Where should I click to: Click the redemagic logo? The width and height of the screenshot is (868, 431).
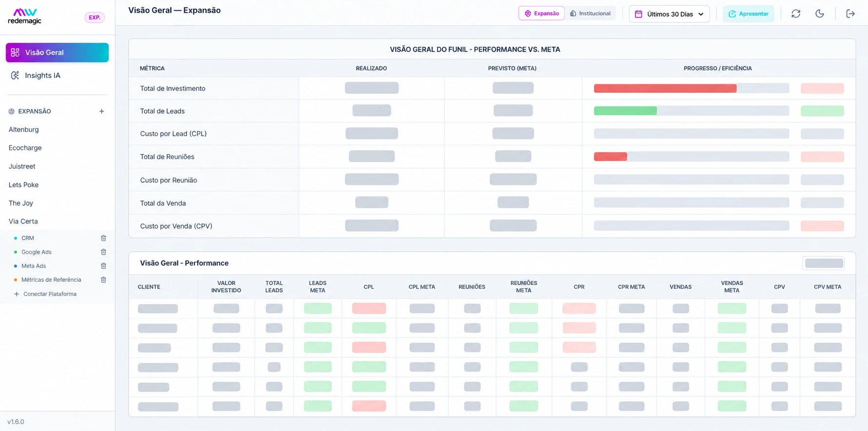(25, 17)
